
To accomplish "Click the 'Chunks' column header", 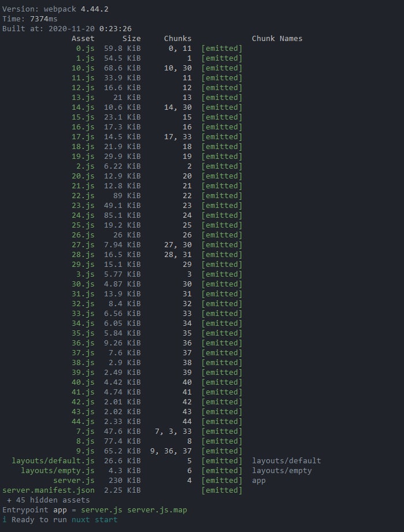I will point(177,38).
